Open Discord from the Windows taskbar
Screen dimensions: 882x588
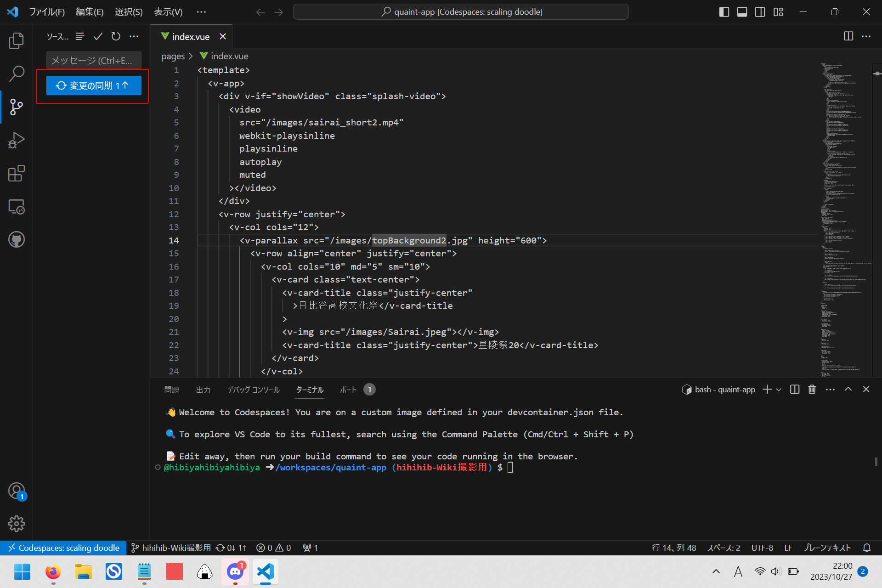coord(235,571)
